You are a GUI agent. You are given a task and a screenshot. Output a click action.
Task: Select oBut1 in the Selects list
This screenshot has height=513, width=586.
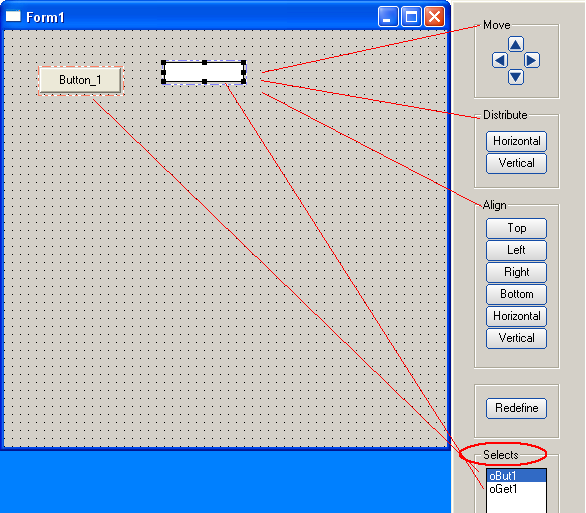(x=516, y=476)
